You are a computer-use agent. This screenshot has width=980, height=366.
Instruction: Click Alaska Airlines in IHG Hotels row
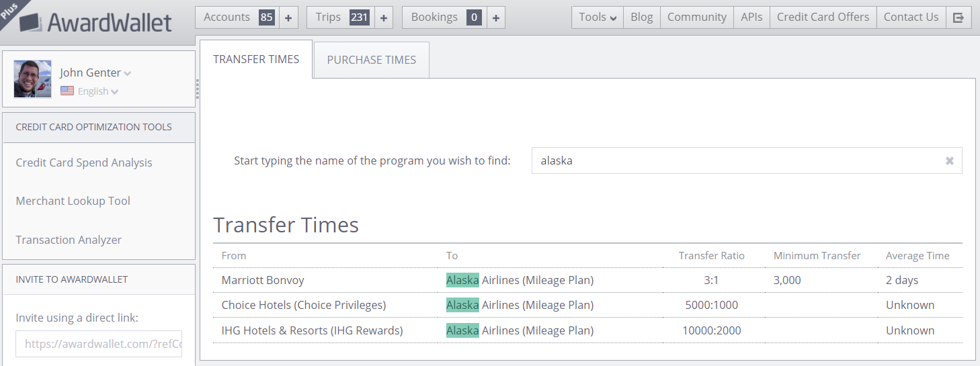coord(520,330)
